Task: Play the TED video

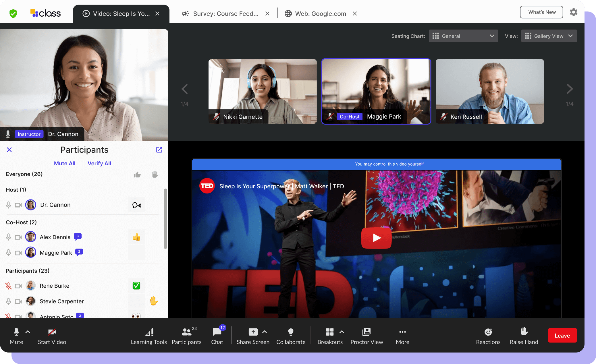Action: click(376, 238)
